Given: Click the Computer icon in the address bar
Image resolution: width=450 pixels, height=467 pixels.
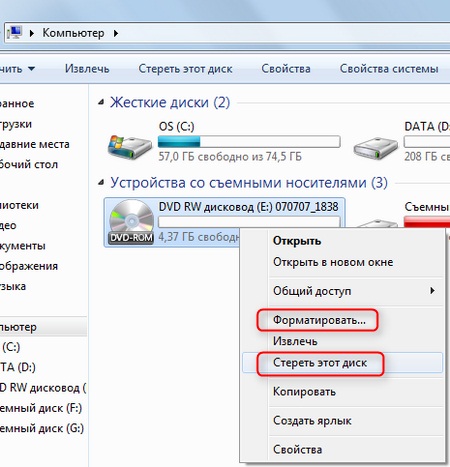Looking at the screenshot, I should 15,32.
